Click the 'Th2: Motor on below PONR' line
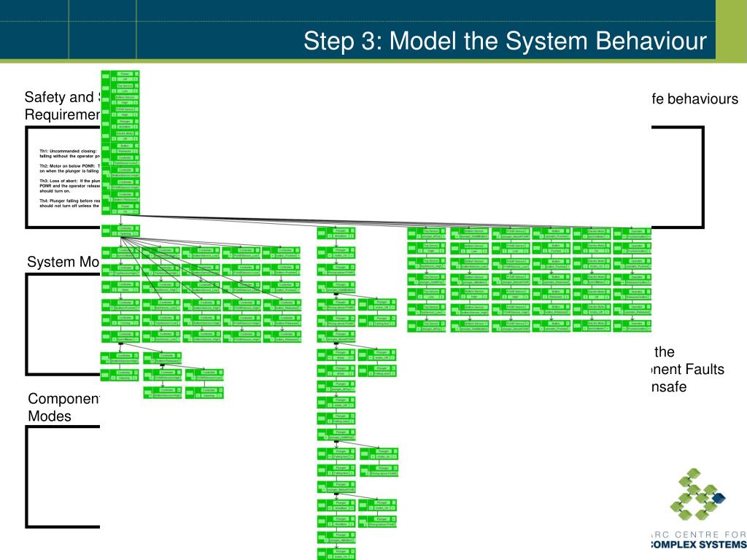This screenshot has width=747, height=560. coord(69,168)
